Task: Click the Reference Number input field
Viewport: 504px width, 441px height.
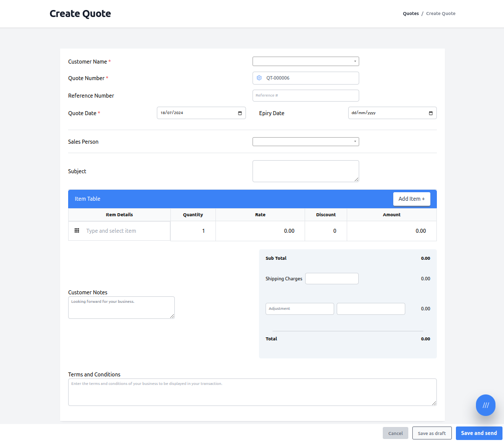Action: tap(306, 96)
